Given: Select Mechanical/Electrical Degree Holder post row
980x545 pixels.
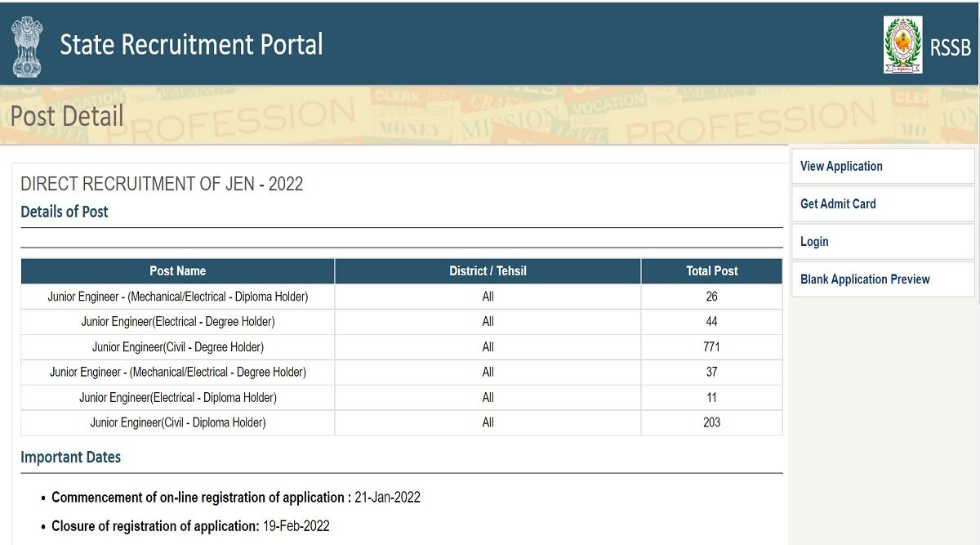Looking at the screenshot, I should pyautogui.click(x=177, y=372).
